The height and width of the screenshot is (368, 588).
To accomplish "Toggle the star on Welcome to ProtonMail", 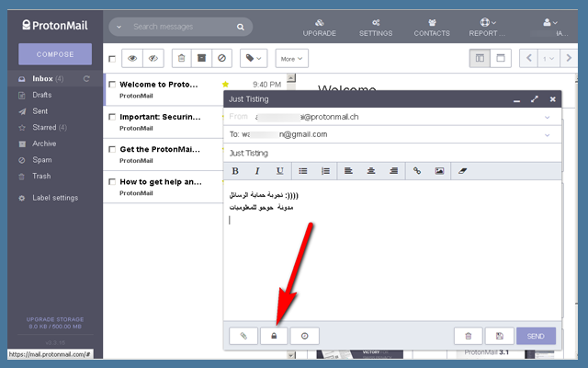I will coord(225,85).
